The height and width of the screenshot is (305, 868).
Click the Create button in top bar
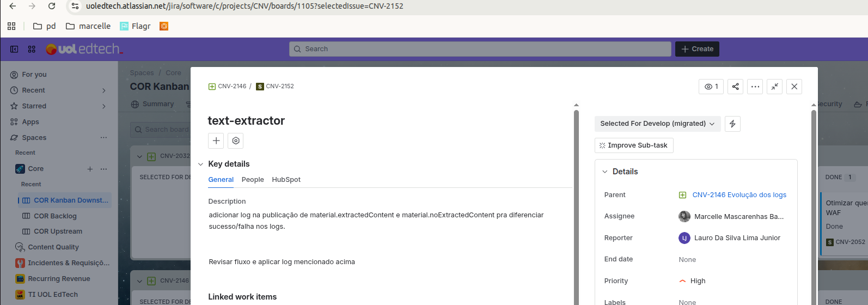(697, 49)
